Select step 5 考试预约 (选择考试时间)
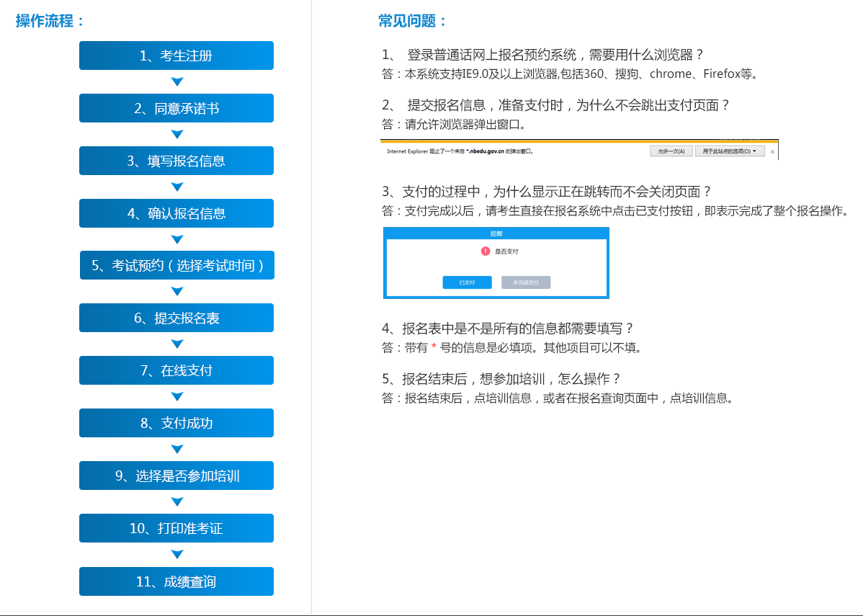Image resolution: width=863 pixels, height=616 pixels. pos(176,265)
